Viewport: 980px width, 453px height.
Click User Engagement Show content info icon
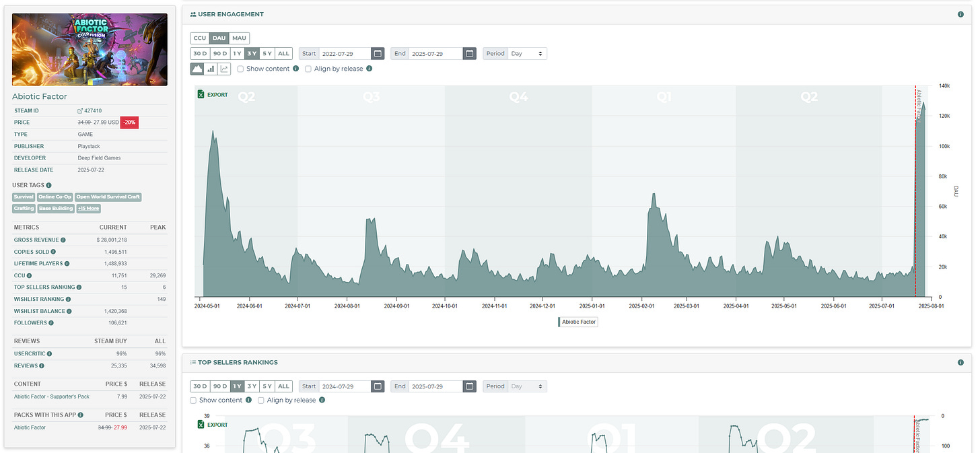[296, 69]
